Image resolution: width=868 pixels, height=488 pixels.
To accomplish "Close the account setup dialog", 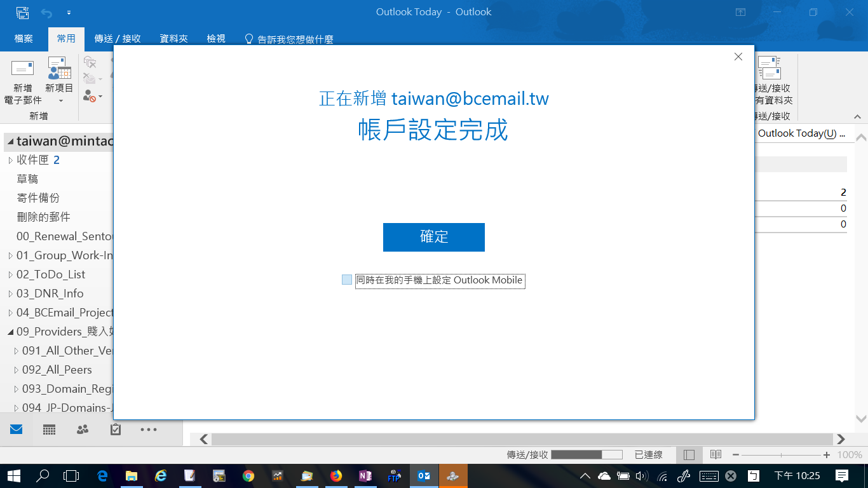I will [738, 57].
